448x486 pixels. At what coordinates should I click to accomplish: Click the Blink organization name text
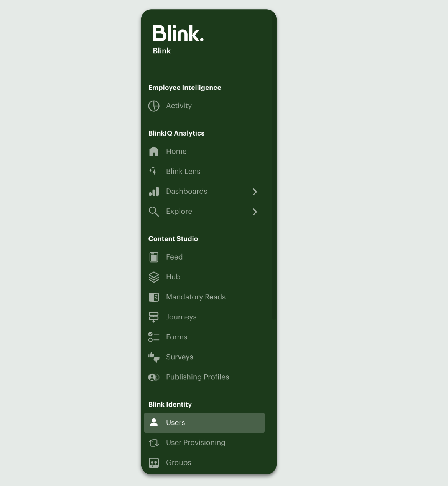click(161, 51)
